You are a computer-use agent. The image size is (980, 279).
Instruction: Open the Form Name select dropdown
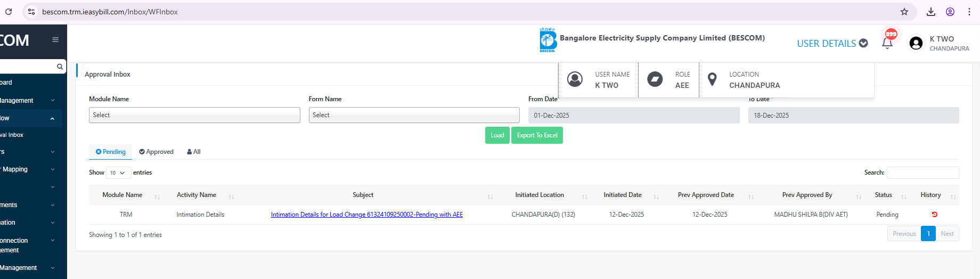[x=414, y=115]
